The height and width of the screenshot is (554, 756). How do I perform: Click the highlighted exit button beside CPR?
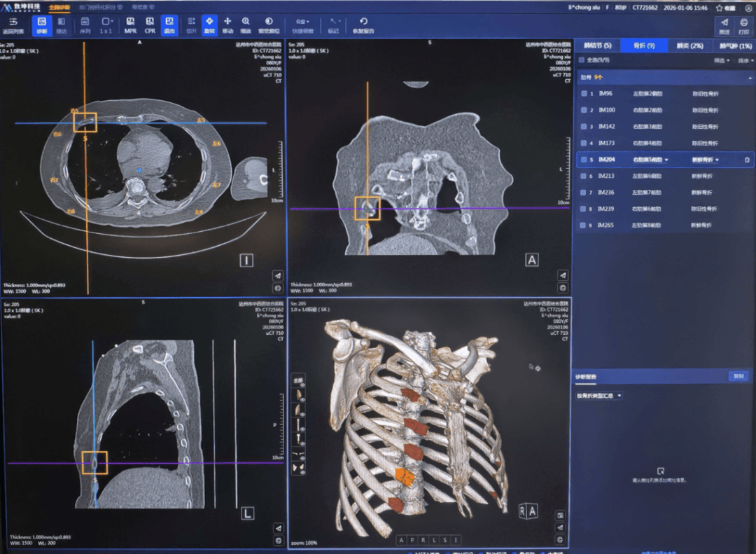coord(169,25)
